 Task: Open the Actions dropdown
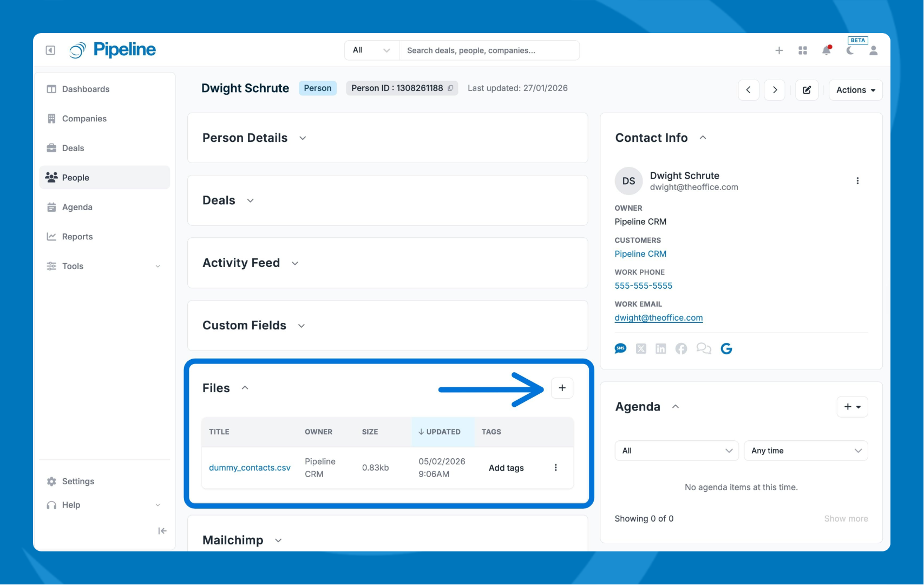(855, 90)
